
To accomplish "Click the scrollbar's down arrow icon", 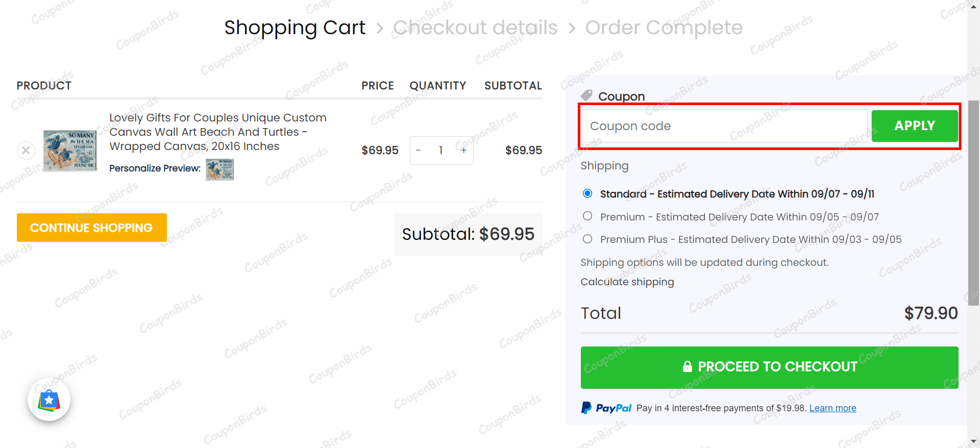I will coord(974,442).
